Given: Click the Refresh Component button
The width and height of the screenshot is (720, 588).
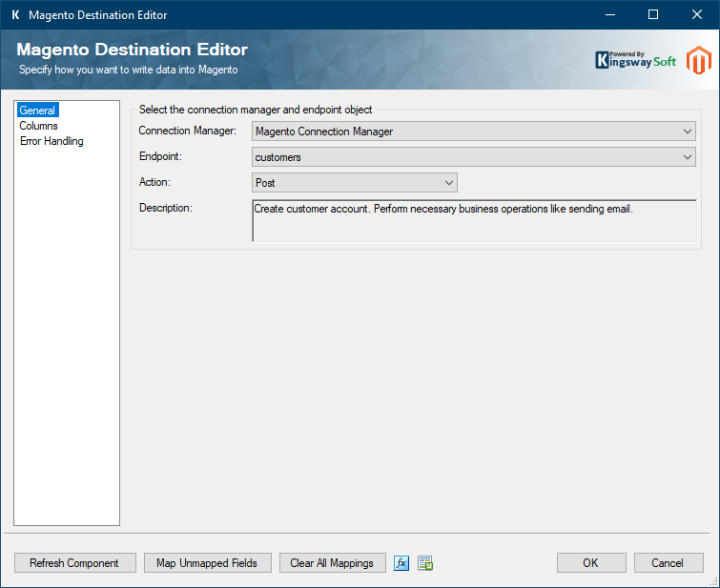Looking at the screenshot, I should pyautogui.click(x=74, y=563).
